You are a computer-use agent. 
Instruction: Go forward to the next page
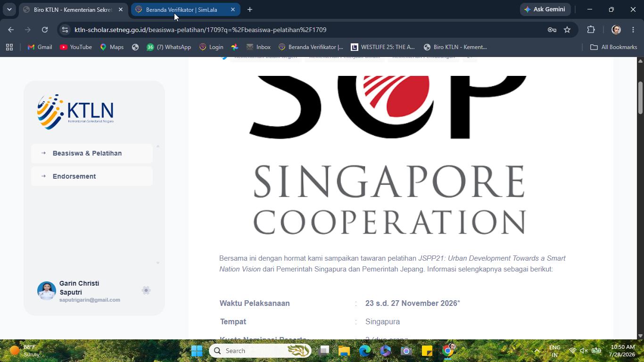[28, 30]
